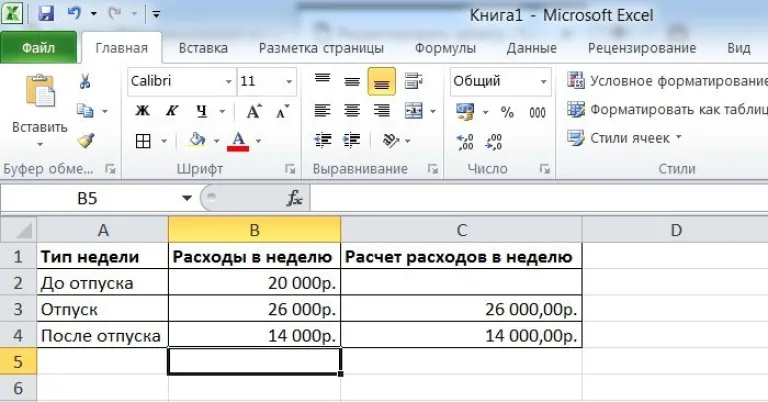Open the Шрифт dialog launcher
This screenshot has width=768, height=402.
point(290,169)
